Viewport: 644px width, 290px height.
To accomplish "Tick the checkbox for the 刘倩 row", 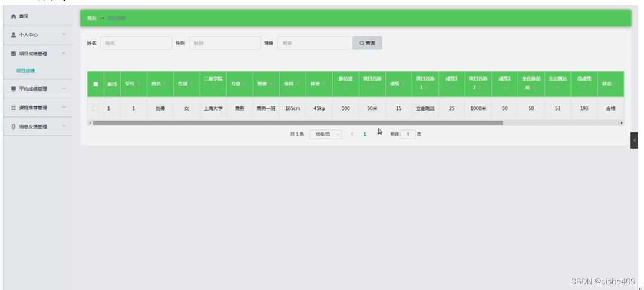I will pos(95,108).
